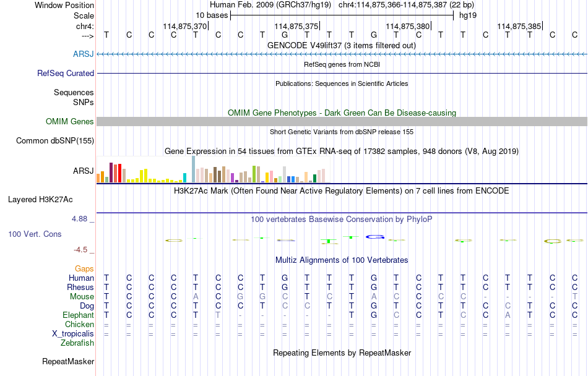Click the 100 Vert. Cons track label
588x376 pixels.
click(35, 234)
